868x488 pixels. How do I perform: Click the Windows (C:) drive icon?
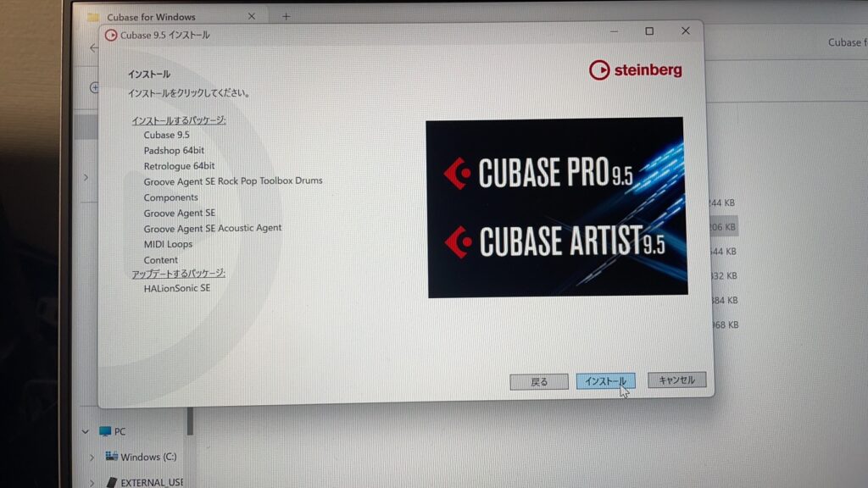tap(111, 457)
